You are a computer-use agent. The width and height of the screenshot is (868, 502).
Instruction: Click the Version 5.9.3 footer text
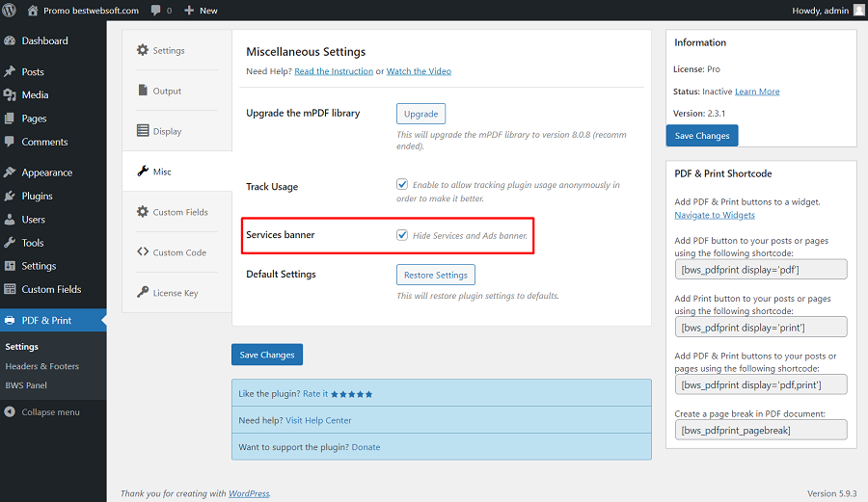click(831, 493)
